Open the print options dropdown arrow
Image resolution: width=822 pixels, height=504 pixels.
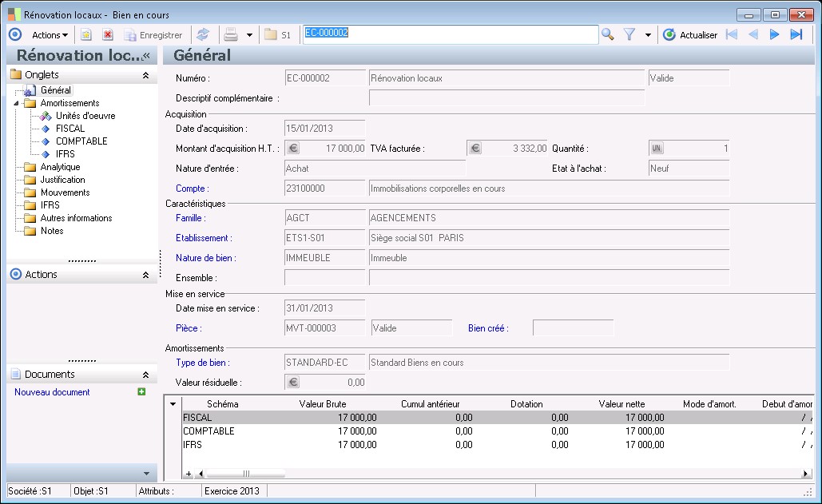click(x=249, y=35)
